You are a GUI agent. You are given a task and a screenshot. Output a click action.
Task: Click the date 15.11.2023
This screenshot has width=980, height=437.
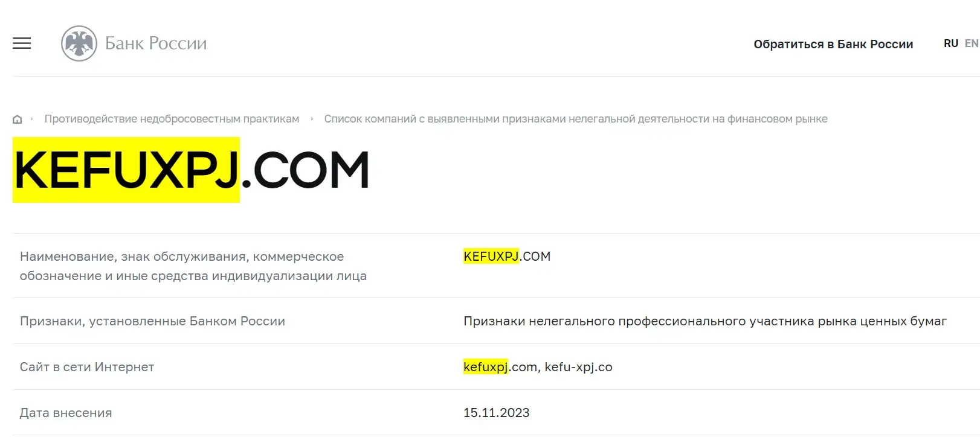pyautogui.click(x=496, y=413)
